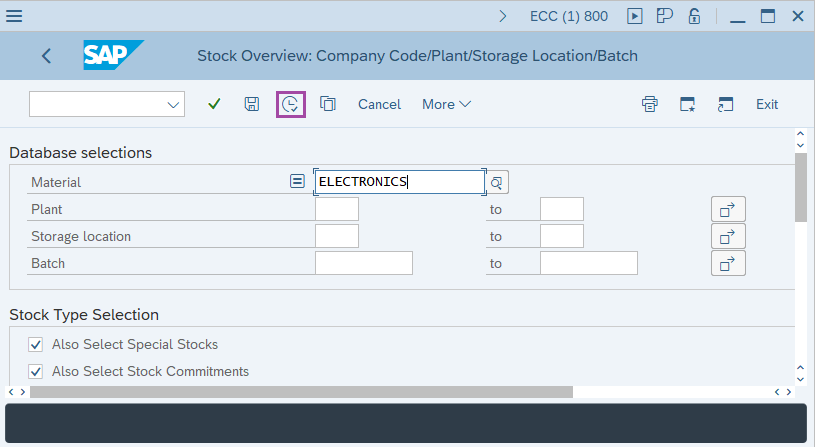The height and width of the screenshot is (447, 815).
Task: Click the Get variant copy icon
Action: [327, 104]
